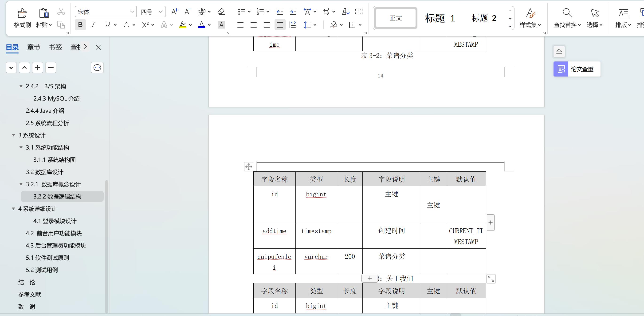644x316 pixels.
Task: Click the increase font size icon
Action: coord(174,12)
